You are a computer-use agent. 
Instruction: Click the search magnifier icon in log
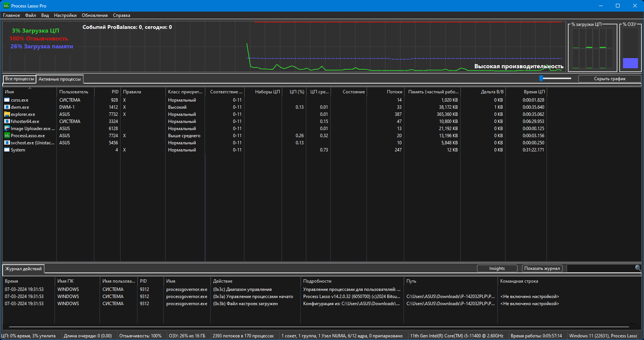638,268
